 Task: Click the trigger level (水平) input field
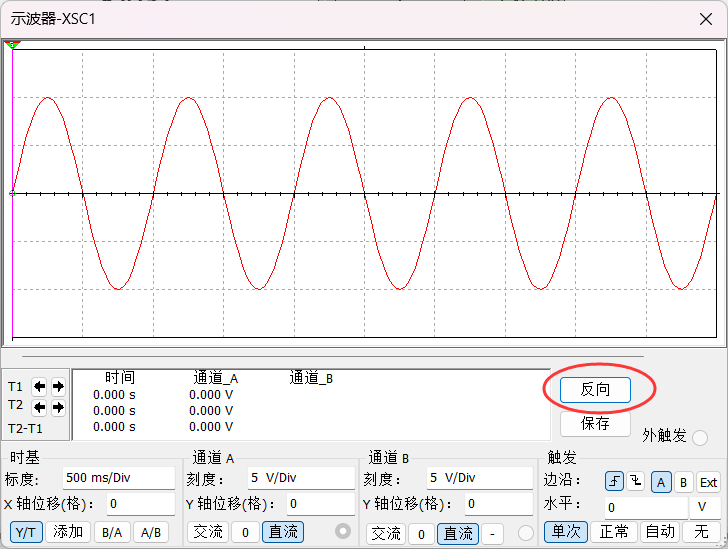(x=646, y=507)
